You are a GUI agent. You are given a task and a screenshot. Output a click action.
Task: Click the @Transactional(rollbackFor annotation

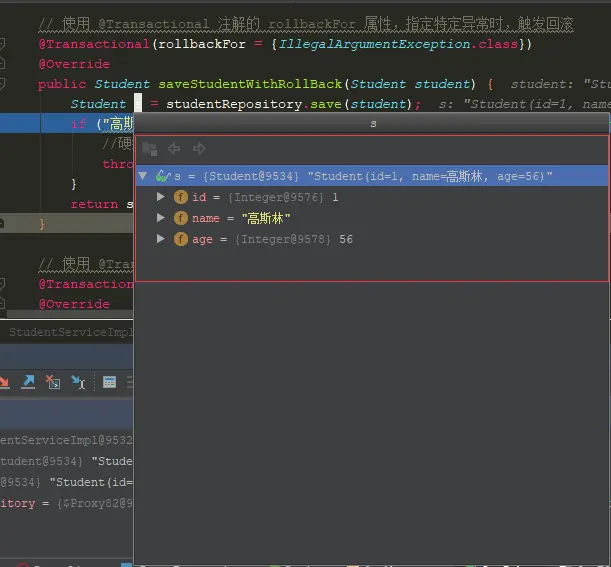(142, 44)
